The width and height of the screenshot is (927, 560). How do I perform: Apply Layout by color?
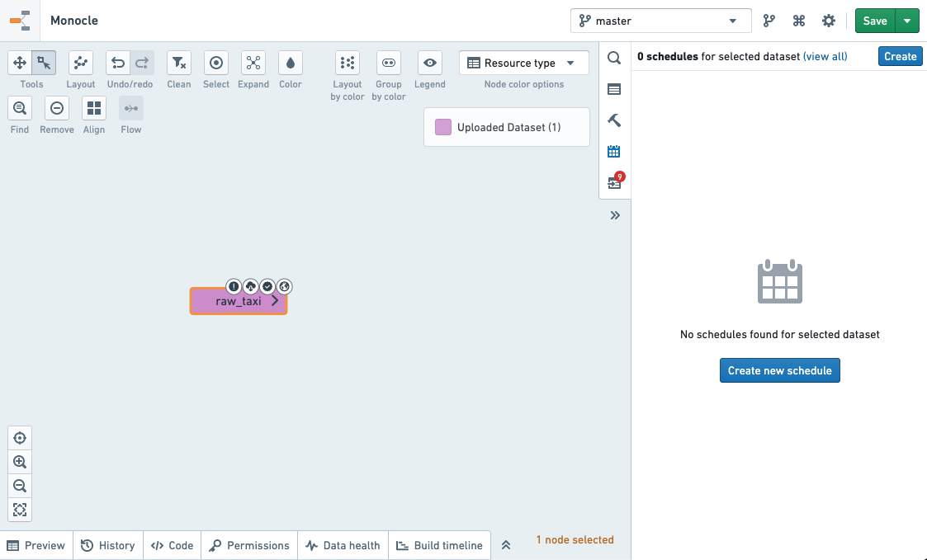(x=347, y=63)
